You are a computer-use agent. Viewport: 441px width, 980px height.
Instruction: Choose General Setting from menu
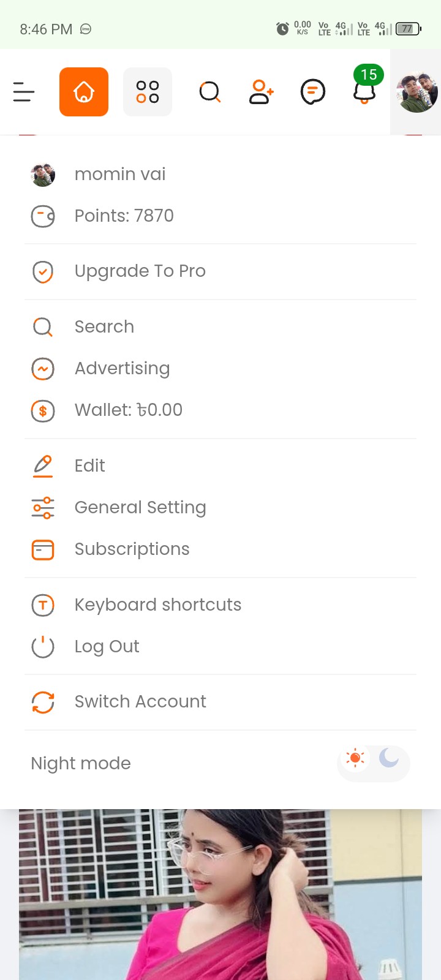[140, 508]
